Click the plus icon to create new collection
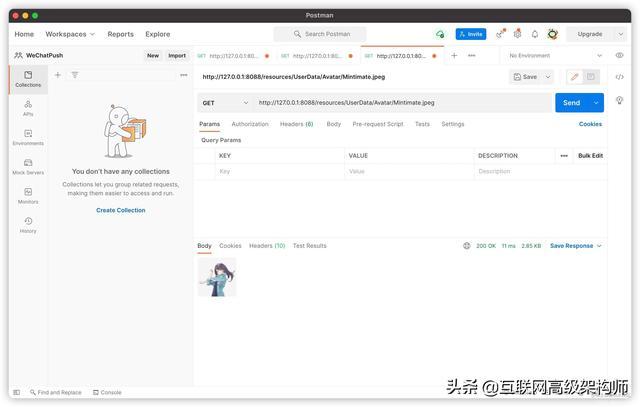640x407 pixels. pyautogui.click(x=58, y=75)
